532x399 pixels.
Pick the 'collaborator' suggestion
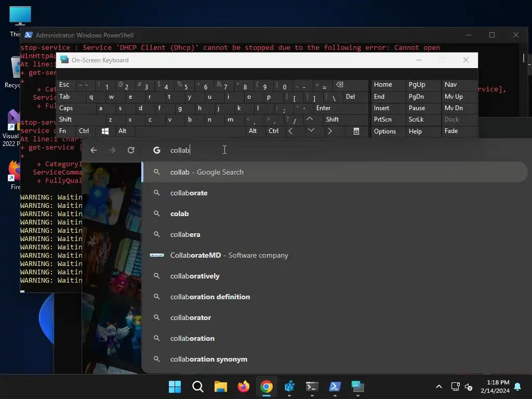tap(335, 317)
